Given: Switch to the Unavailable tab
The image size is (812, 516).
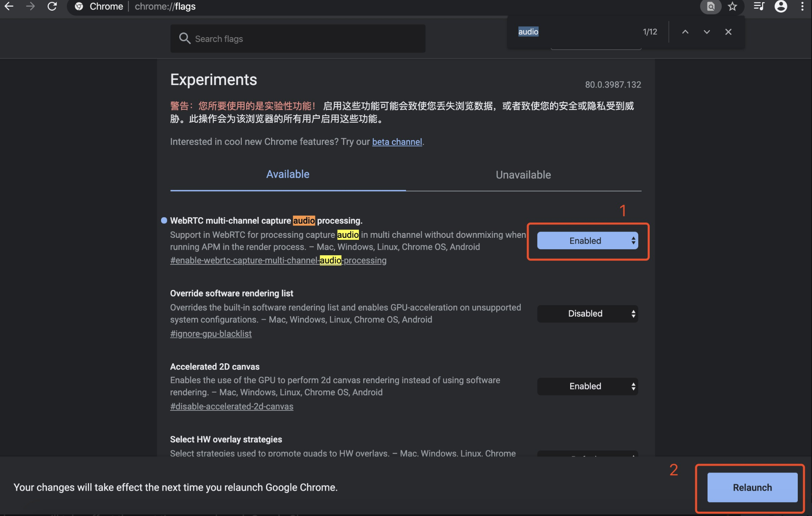Looking at the screenshot, I should (x=523, y=175).
